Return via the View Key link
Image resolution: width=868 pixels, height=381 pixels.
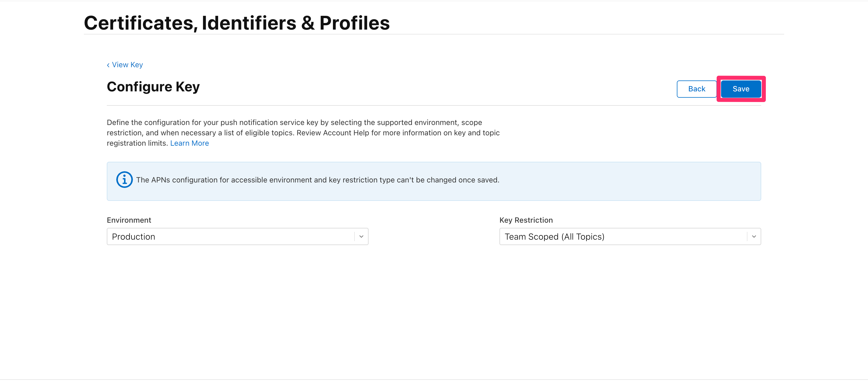point(127,65)
